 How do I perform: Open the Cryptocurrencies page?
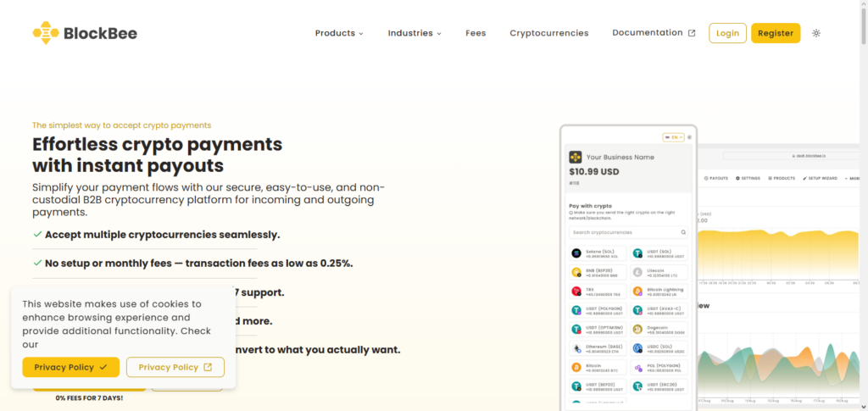tap(549, 33)
